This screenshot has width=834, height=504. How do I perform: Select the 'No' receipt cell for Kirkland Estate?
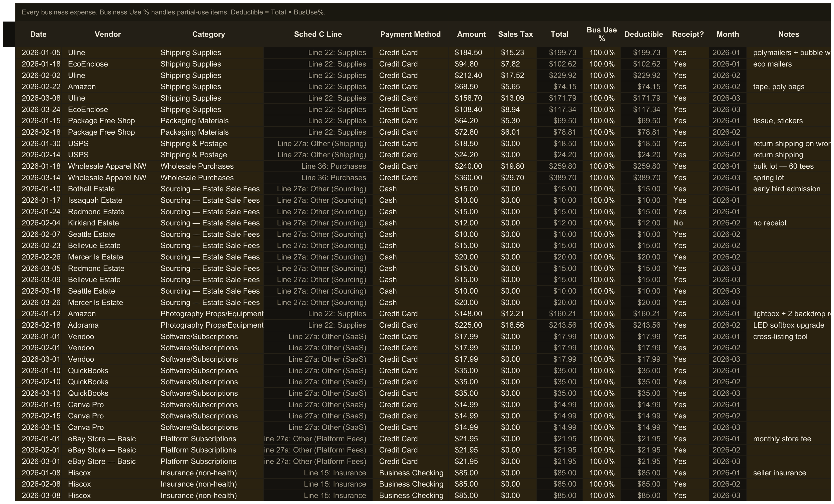tap(688, 223)
